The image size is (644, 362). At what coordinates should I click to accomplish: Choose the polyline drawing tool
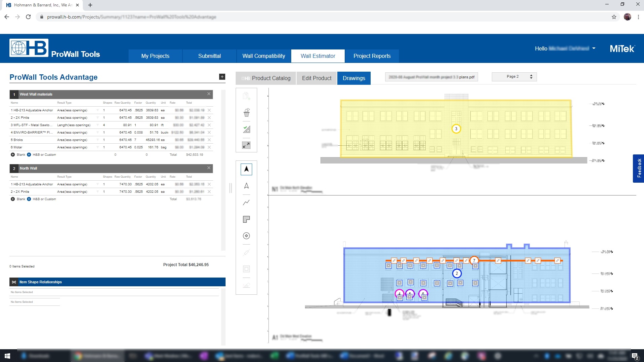click(246, 203)
